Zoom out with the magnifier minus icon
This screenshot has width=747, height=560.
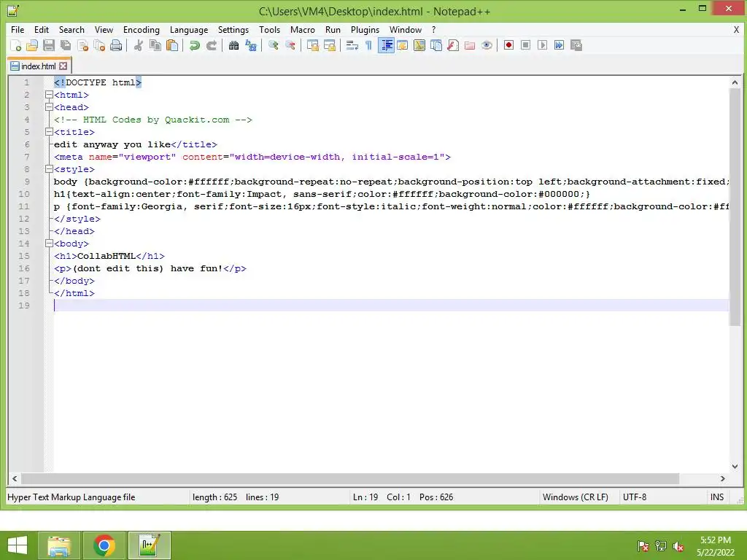pos(290,45)
